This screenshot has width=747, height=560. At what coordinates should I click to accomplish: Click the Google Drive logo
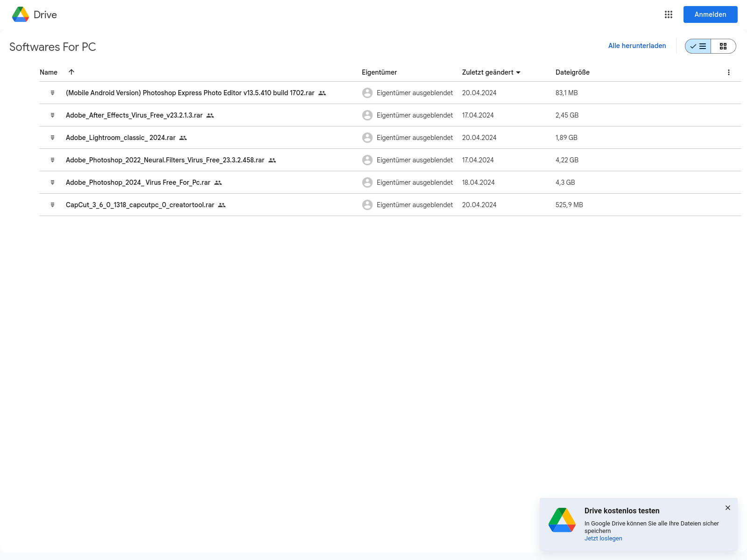click(21, 14)
